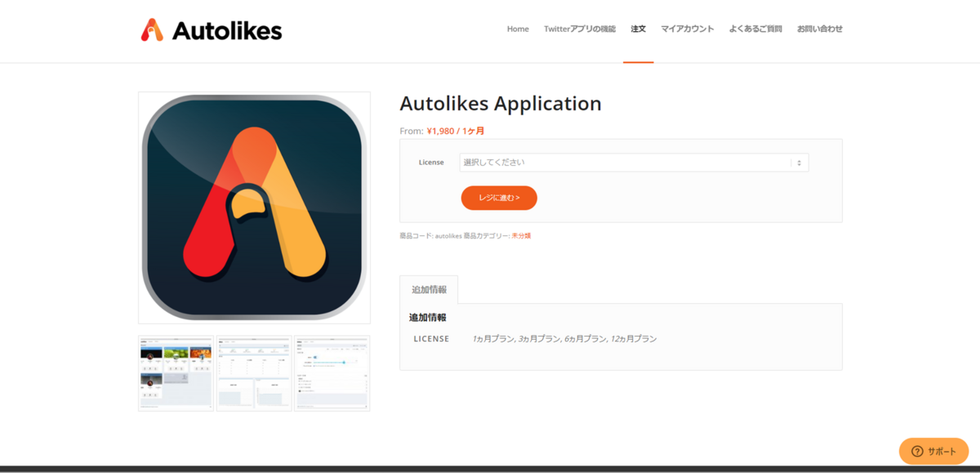Click the レジに進む button

click(x=499, y=198)
